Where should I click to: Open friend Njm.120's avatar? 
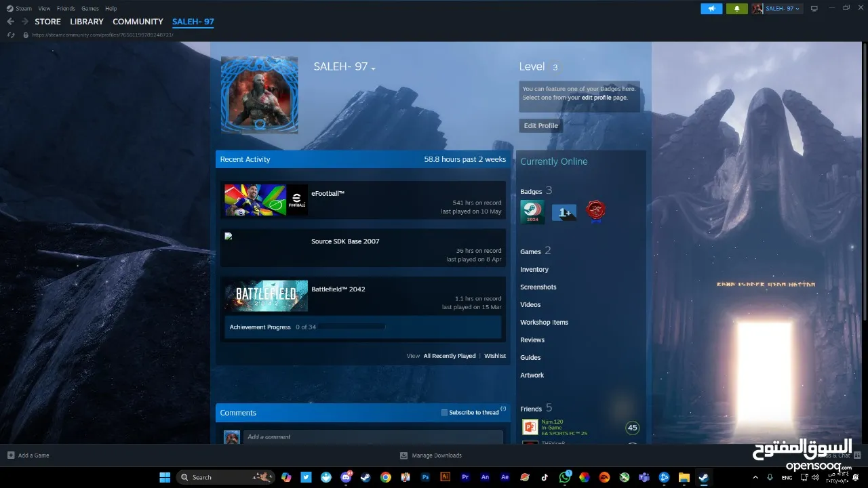pyautogui.click(x=530, y=428)
